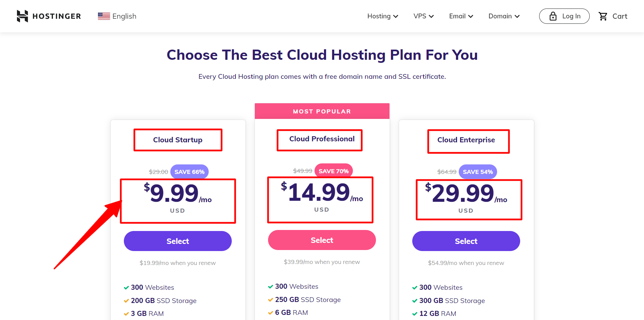
Task: Select the Cloud Startup plan
Action: tap(177, 241)
